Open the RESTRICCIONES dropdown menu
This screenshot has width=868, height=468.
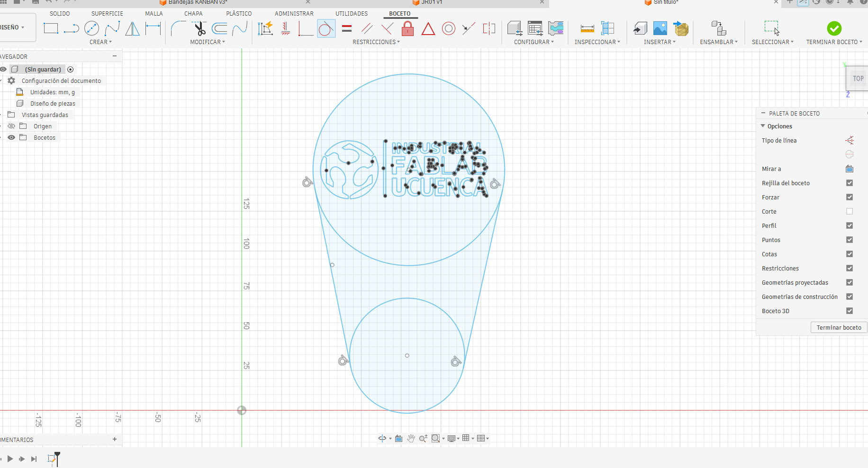pos(376,42)
